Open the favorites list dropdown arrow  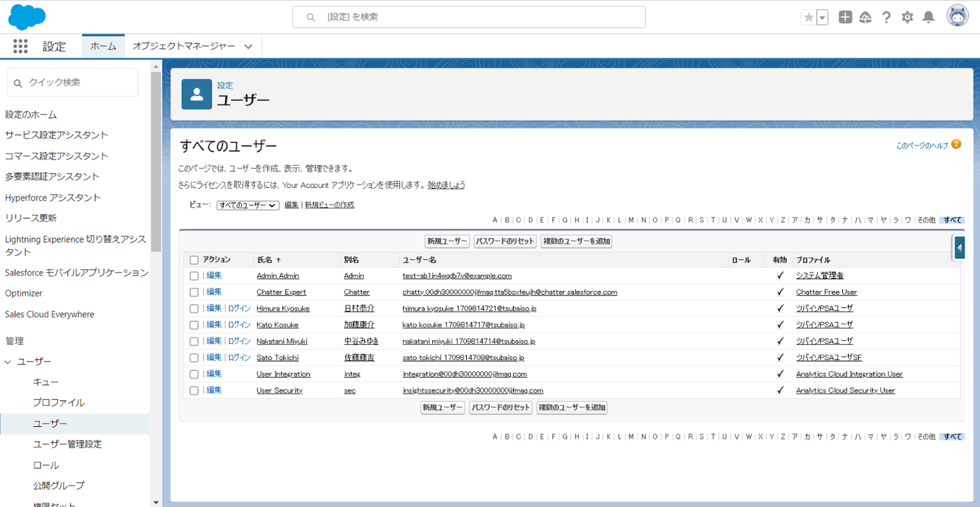[823, 17]
